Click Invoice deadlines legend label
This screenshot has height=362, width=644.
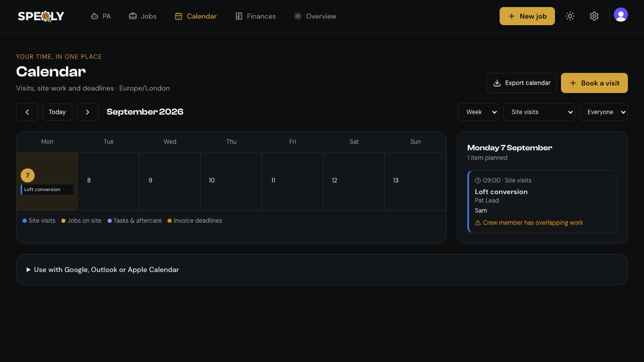[x=198, y=221]
